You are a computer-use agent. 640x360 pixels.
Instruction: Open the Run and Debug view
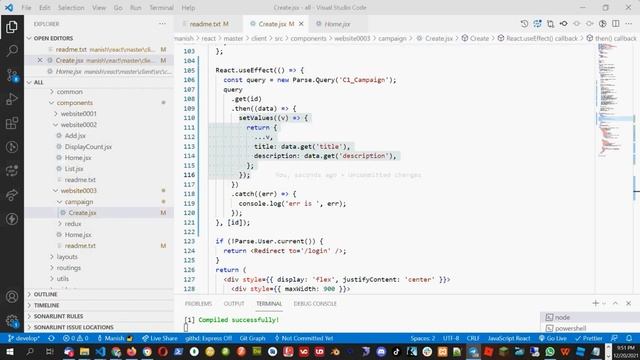(11, 99)
